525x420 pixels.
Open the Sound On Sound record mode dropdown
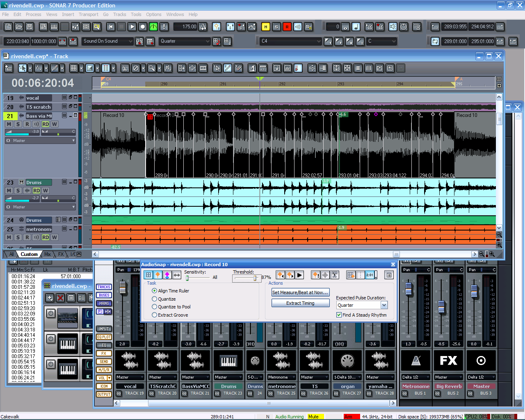pyautogui.click(x=108, y=41)
